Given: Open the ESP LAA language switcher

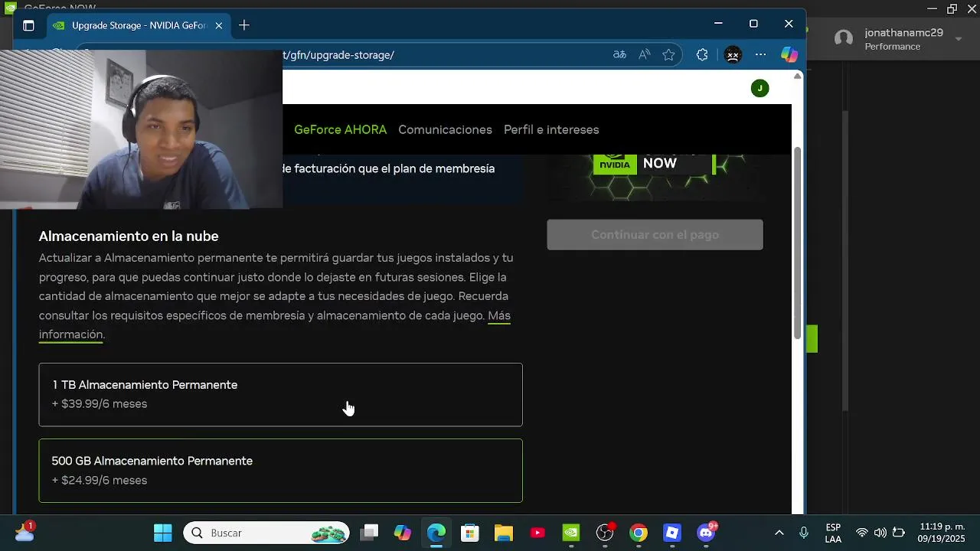Looking at the screenshot, I should pos(833,533).
